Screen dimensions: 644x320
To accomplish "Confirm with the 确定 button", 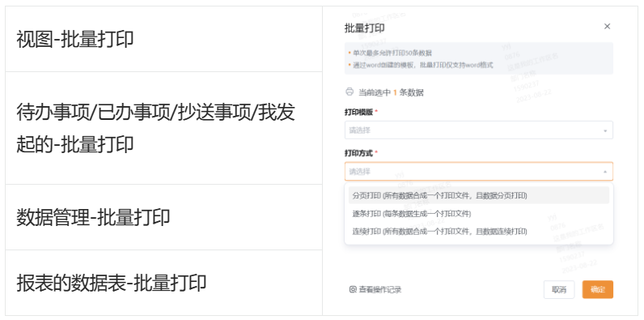I will (x=598, y=289).
